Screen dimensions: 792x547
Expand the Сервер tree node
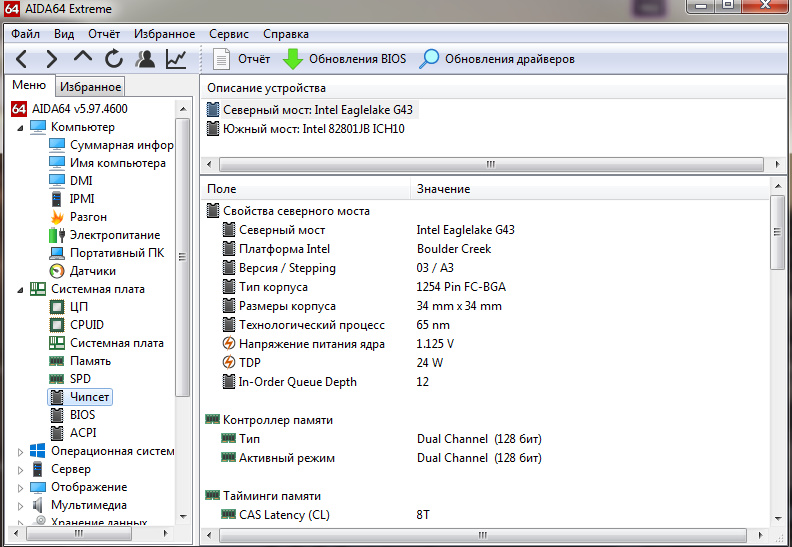pyautogui.click(x=20, y=470)
